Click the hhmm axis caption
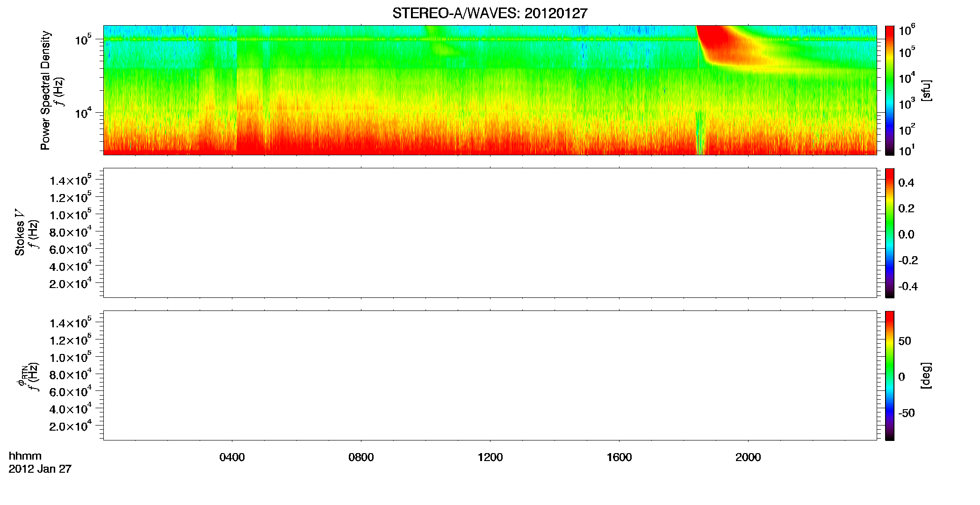Viewport: 980px width, 505px height. pos(25,456)
